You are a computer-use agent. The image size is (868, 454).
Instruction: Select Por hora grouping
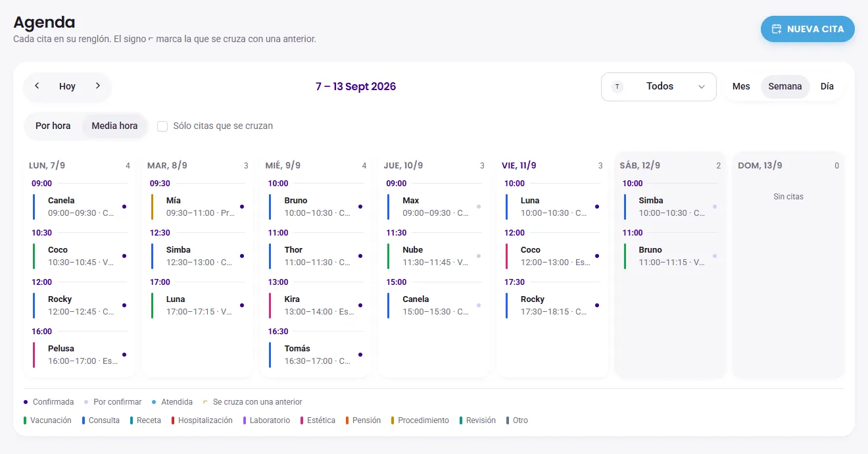53,126
